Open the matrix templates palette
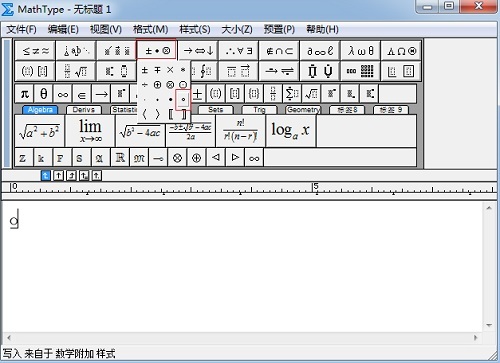The height and width of the screenshot is (363, 500). point(361,71)
